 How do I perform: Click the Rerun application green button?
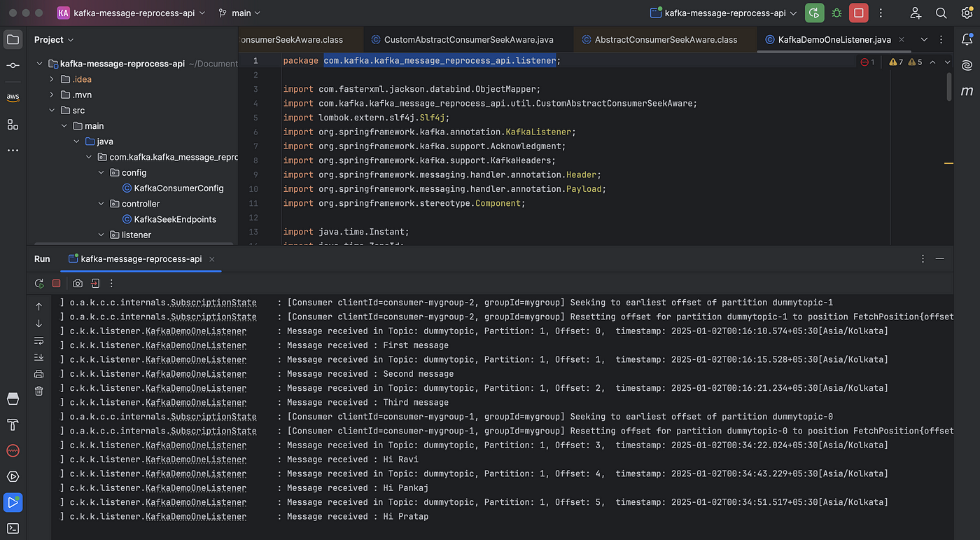(x=814, y=13)
